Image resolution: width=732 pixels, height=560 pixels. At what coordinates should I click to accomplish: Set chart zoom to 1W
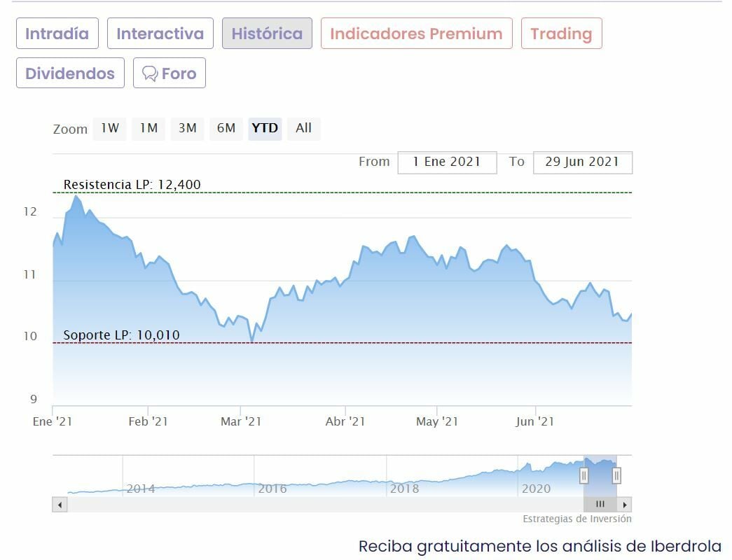[x=110, y=128]
